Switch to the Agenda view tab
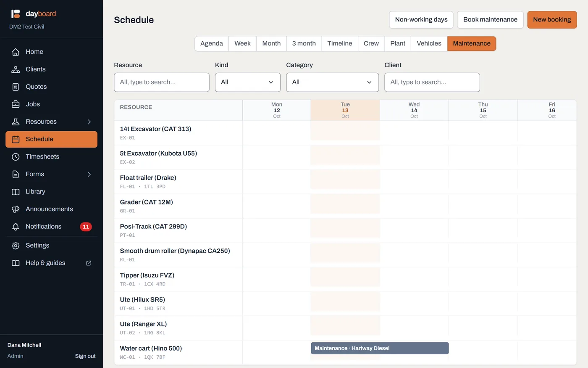 pos(212,43)
